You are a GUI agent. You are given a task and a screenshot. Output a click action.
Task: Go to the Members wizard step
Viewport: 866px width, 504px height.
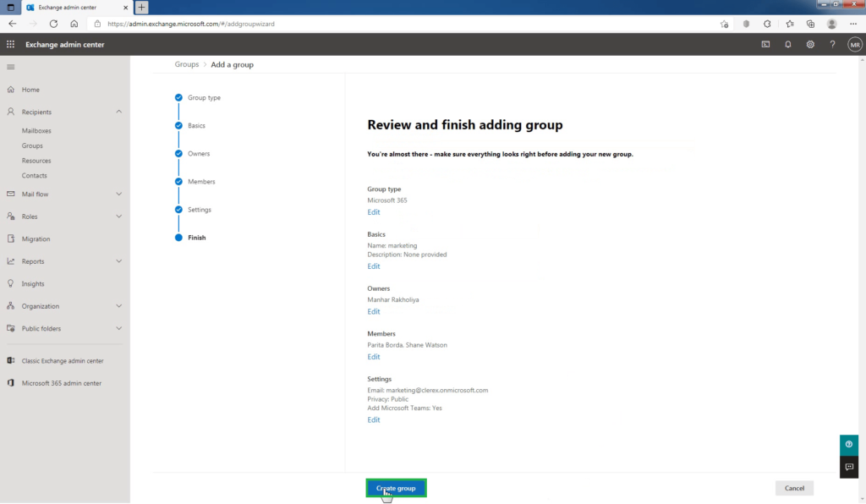[195, 182]
